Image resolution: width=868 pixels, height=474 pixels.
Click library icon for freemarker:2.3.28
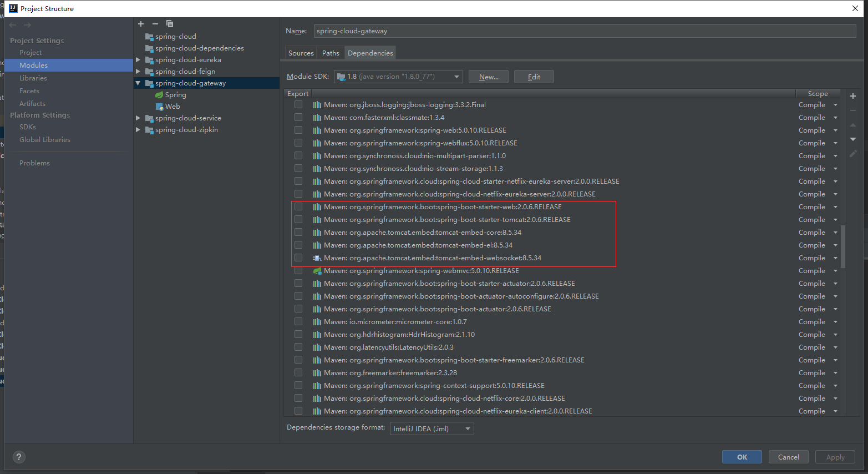317,373
